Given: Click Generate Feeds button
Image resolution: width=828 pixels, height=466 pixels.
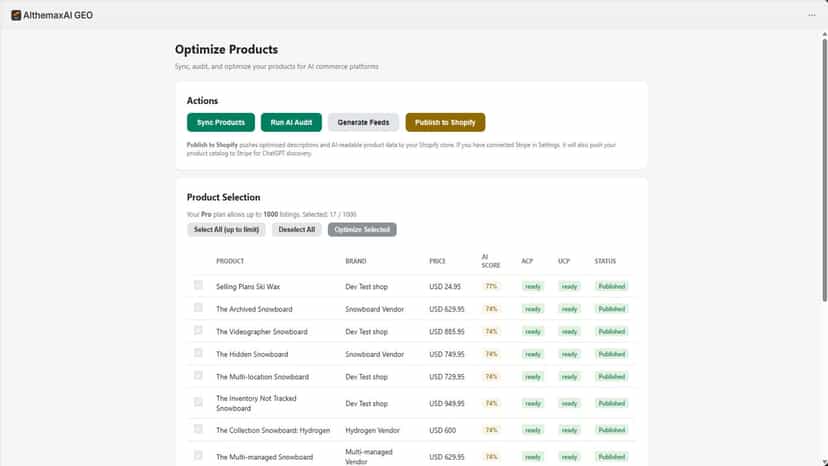Looking at the screenshot, I should pyautogui.click(x=363, y=122).
